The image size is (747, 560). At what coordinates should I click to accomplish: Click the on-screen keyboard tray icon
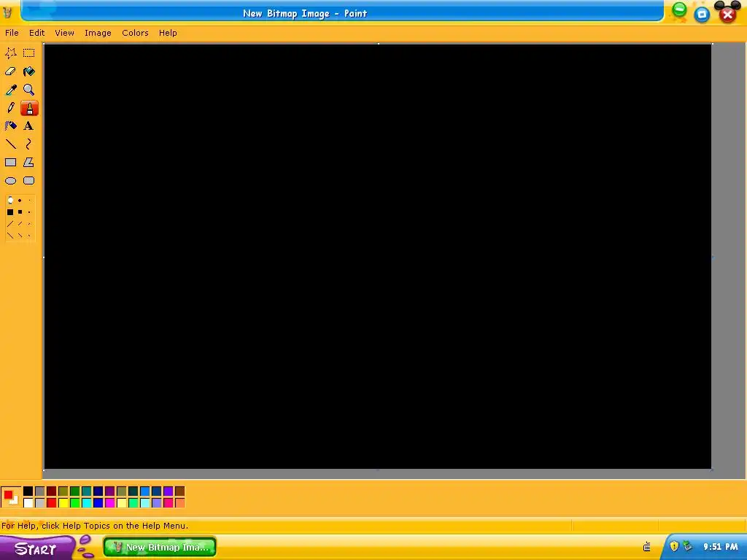(x=646, y=547)
